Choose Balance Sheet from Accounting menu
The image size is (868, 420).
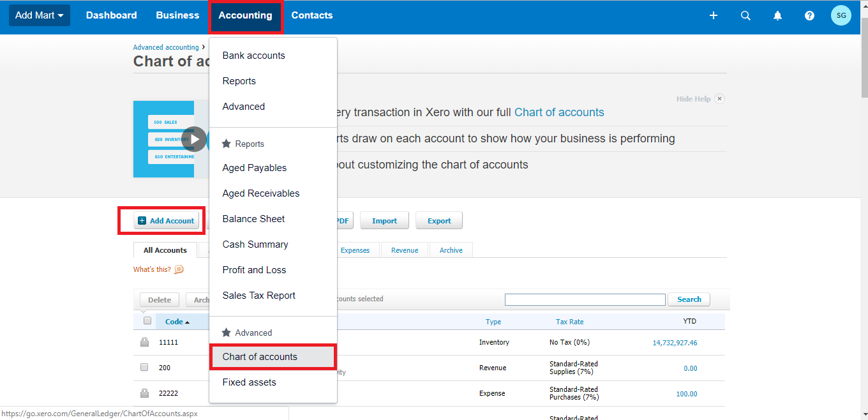(x=253, y=219)
